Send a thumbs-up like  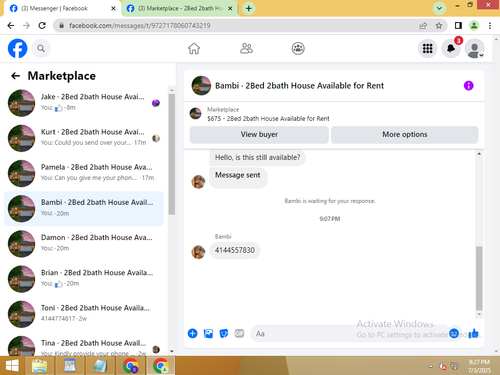[473, 333]
